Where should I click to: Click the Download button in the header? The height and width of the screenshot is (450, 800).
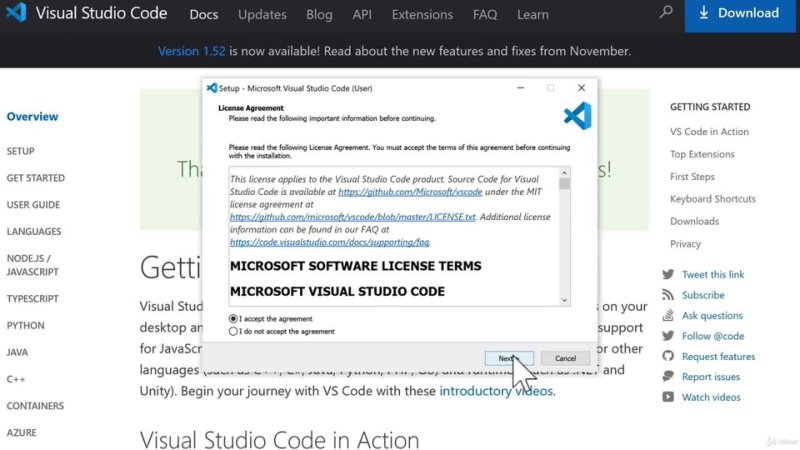coord(740,14)
